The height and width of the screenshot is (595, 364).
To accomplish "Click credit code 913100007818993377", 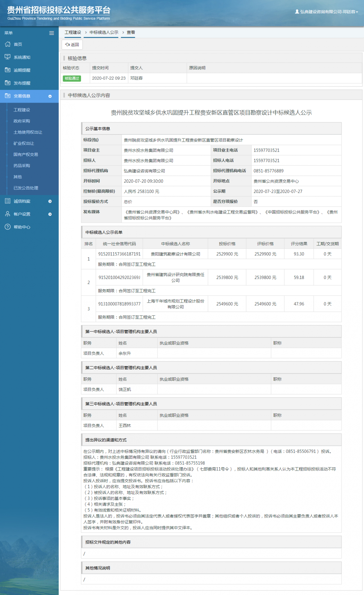I will click(120, 304).
